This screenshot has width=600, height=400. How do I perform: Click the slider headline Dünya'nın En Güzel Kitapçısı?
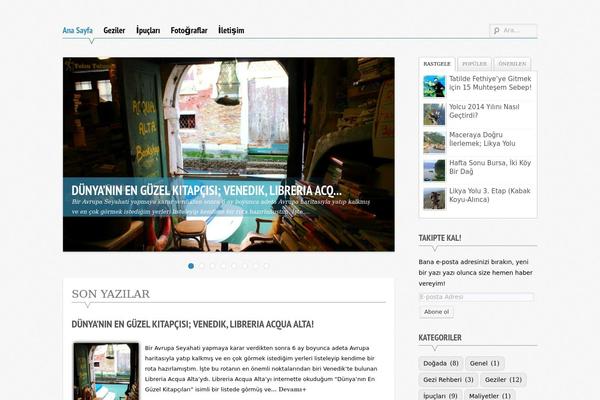(x=206, y=190)
